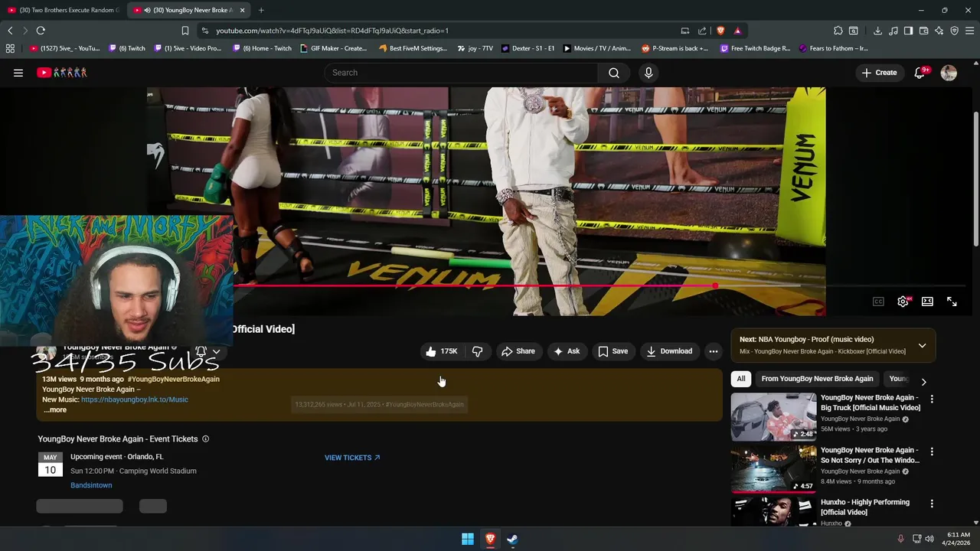This screenshot has height=551, width=980.
Task: Open Brave Wallet icon
Action: pos(923,31)
